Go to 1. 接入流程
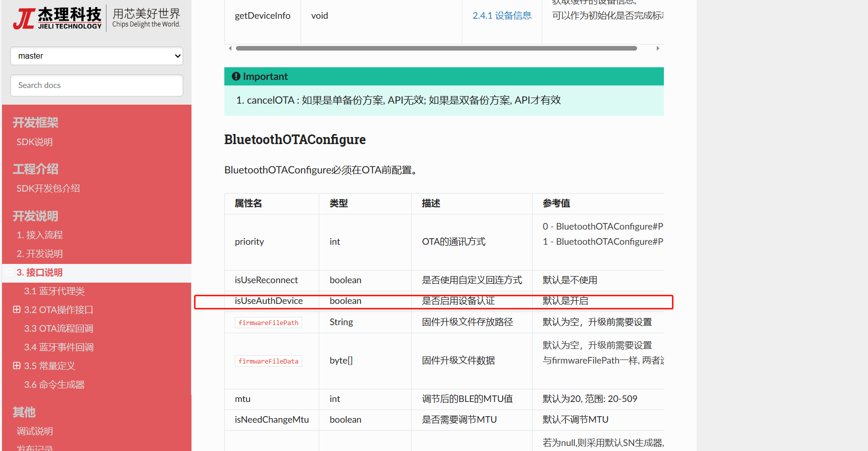Screen dimensions: 868x451 coord(39,235)
